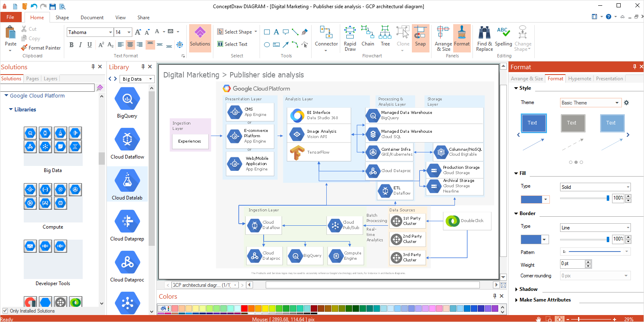Choose the Tree flowchart tool
644x322 pixels.
click(385, 38)
